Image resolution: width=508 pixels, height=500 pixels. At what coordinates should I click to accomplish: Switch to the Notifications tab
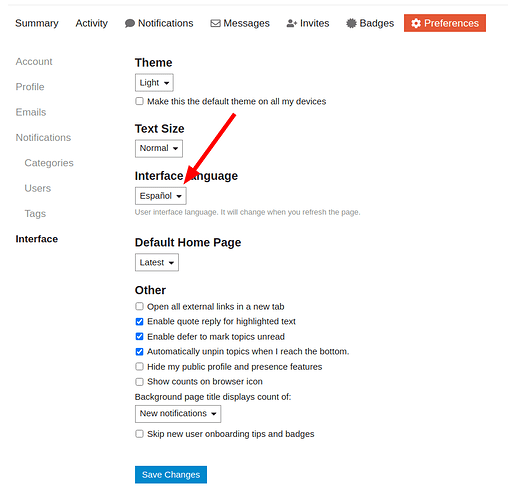pyautogui.click(x=159, y=23)
